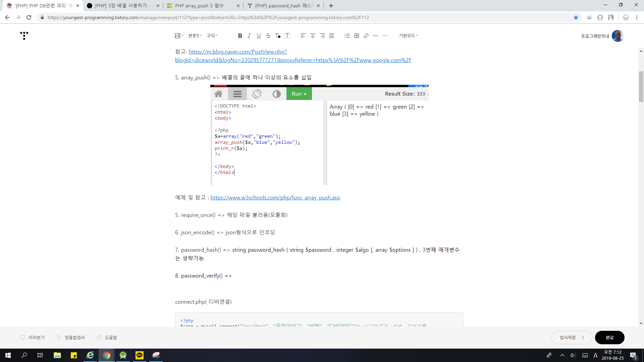
Task: Center align the paragraph
Action: (x=313, y=36)
